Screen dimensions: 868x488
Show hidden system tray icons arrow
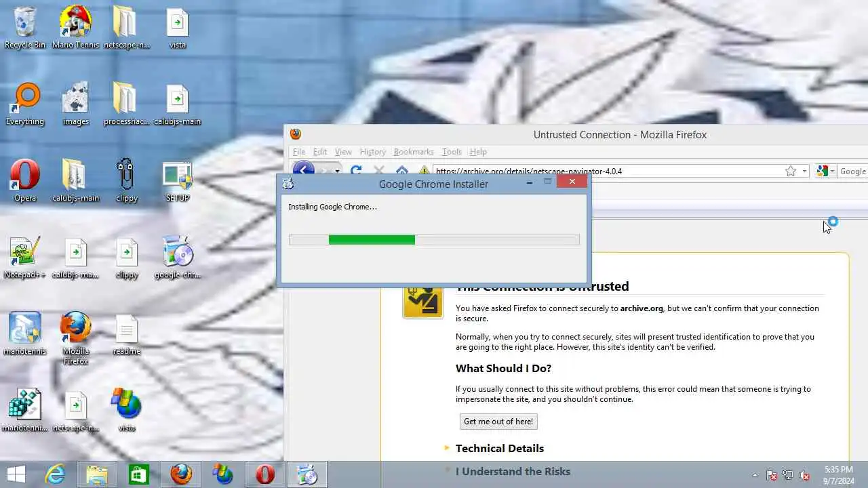pos(755,475)
